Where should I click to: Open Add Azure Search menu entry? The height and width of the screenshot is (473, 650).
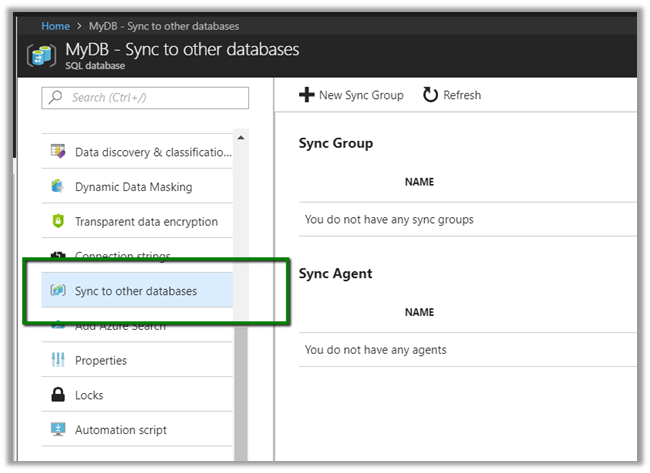tap(120, 326)
